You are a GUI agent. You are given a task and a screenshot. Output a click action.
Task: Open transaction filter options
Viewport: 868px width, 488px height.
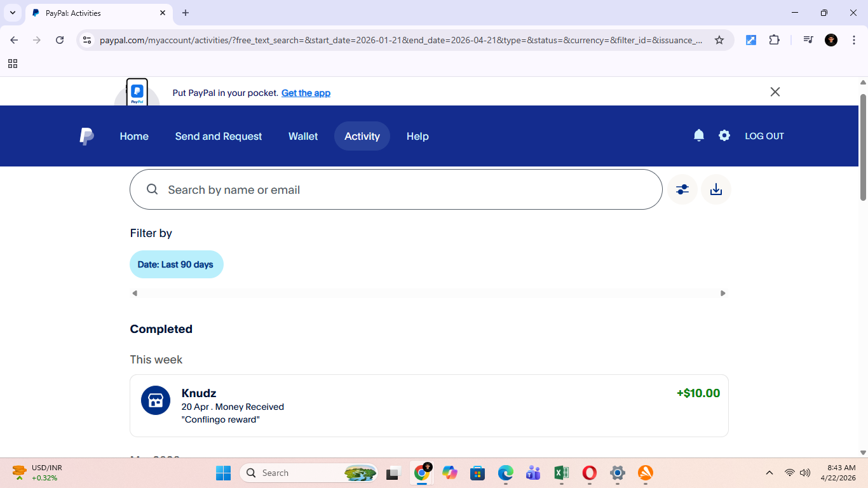tap(682, 189)
